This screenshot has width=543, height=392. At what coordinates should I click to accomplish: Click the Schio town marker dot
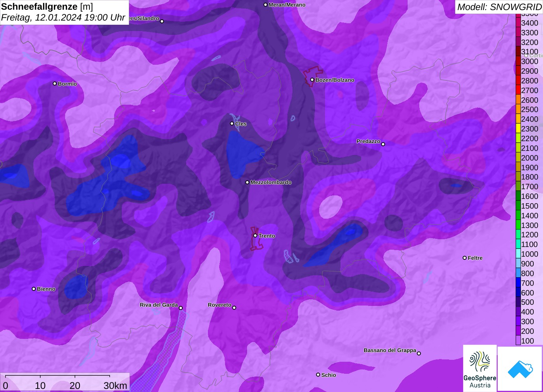pos(318,375)
